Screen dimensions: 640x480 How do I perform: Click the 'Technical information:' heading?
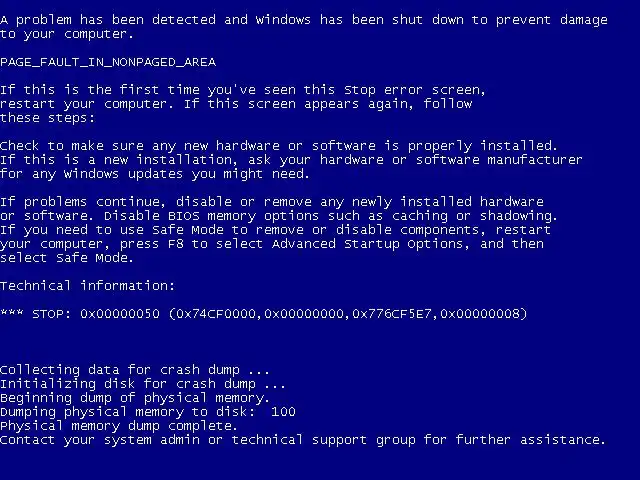click(87, 285)
